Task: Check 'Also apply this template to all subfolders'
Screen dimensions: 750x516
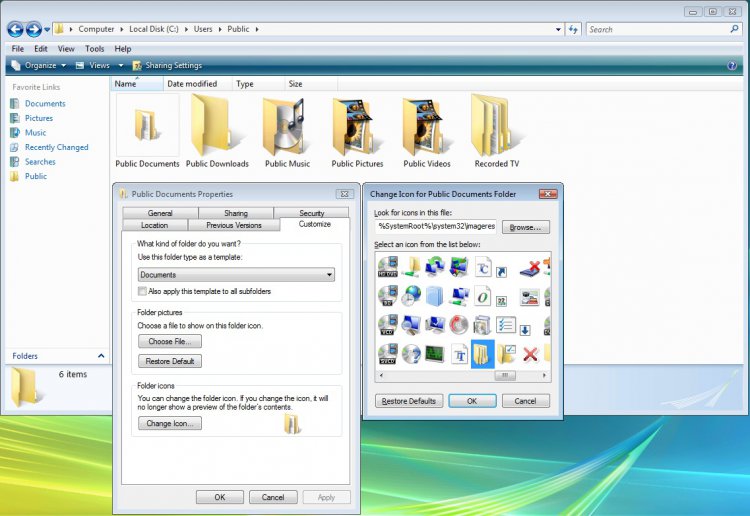Action: (x=142, y=291)
